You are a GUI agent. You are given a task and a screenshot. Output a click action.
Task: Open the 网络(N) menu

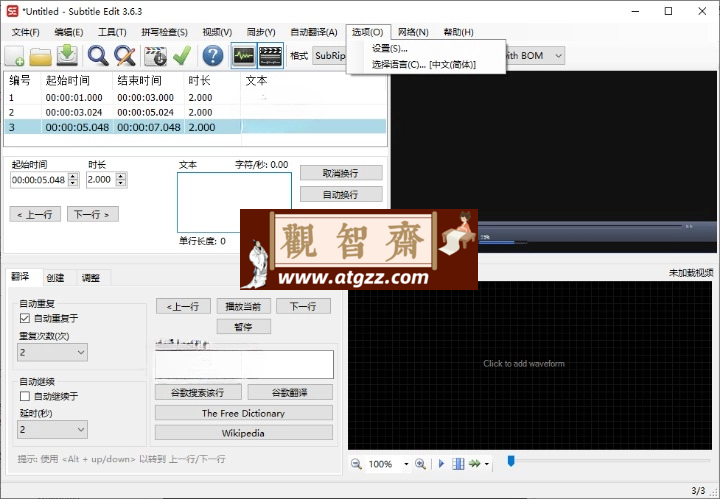[x=413, y=32]
